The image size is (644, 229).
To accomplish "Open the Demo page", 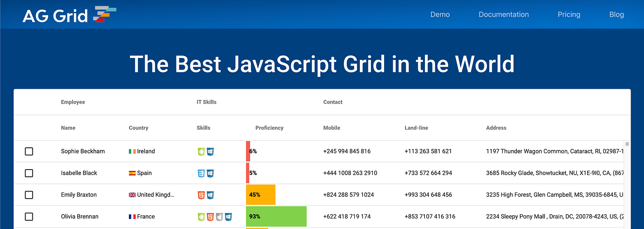I will click(x=440, y=14).
